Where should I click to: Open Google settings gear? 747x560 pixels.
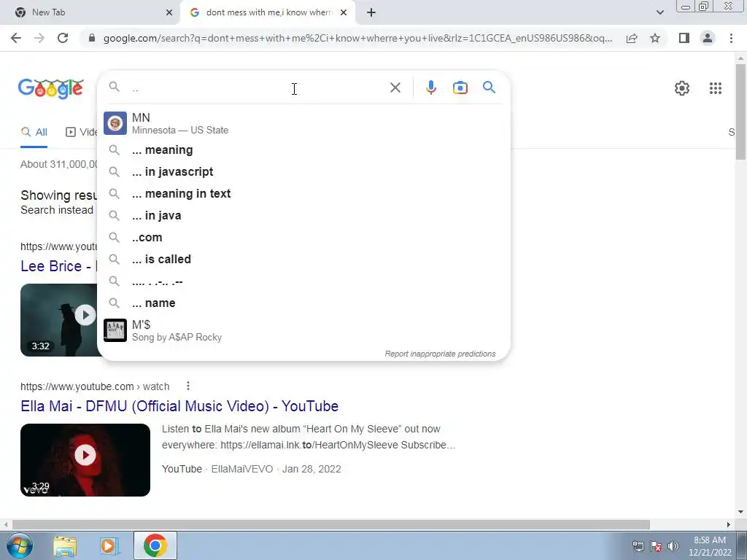click(x=682, y=88)
